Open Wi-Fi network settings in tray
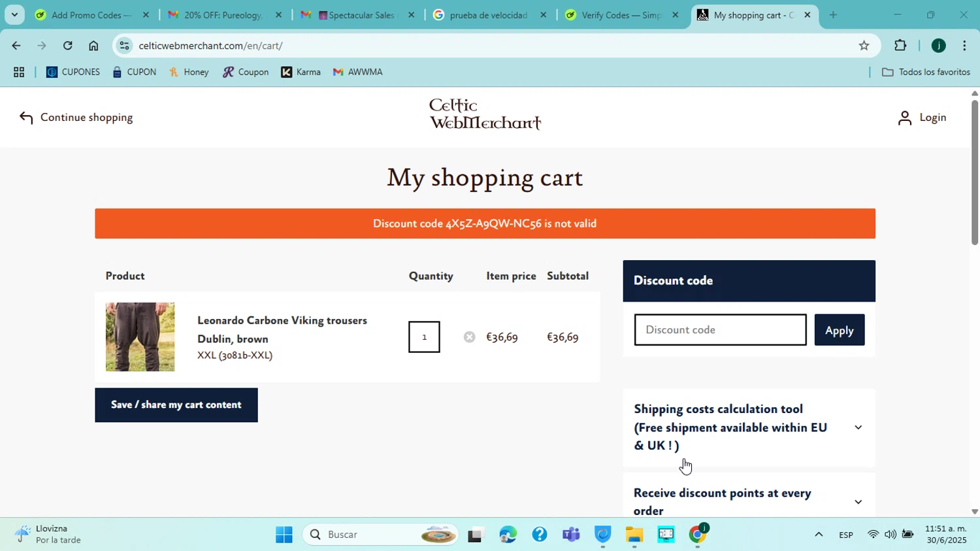 point(873,535)
